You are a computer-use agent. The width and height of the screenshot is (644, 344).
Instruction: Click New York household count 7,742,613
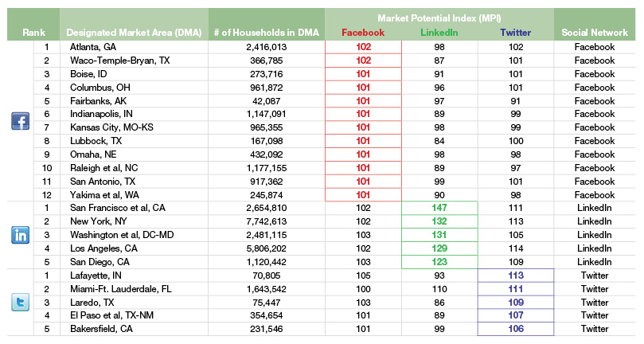click(x=267, y=221)
